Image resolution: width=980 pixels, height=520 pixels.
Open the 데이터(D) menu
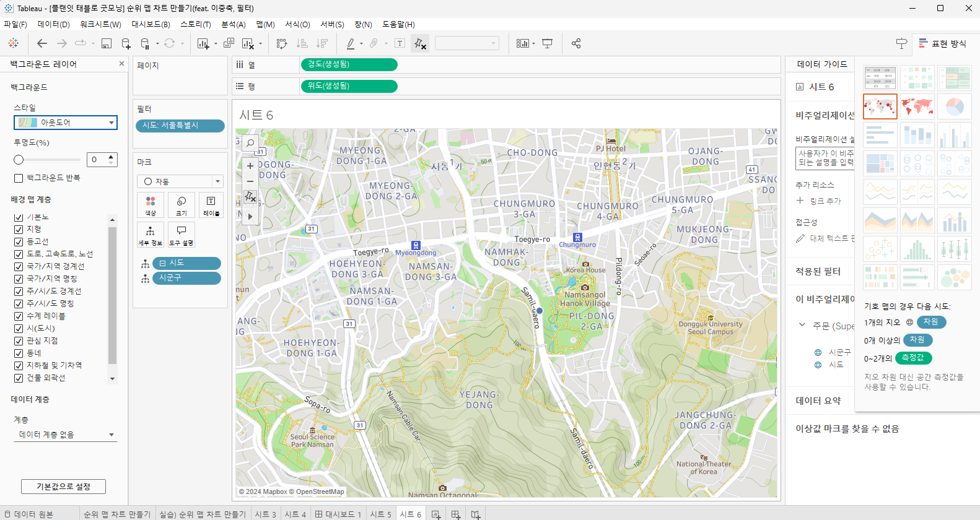click(53, 24)
